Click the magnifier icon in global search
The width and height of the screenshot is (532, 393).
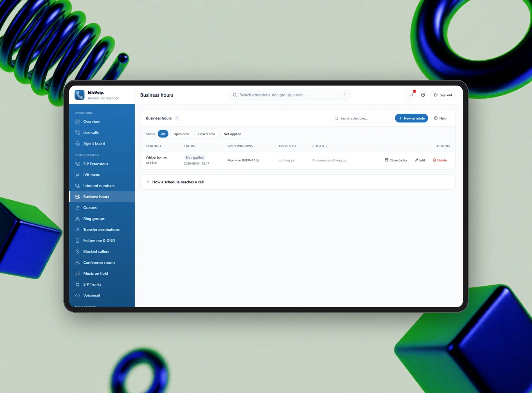[235, 95]
